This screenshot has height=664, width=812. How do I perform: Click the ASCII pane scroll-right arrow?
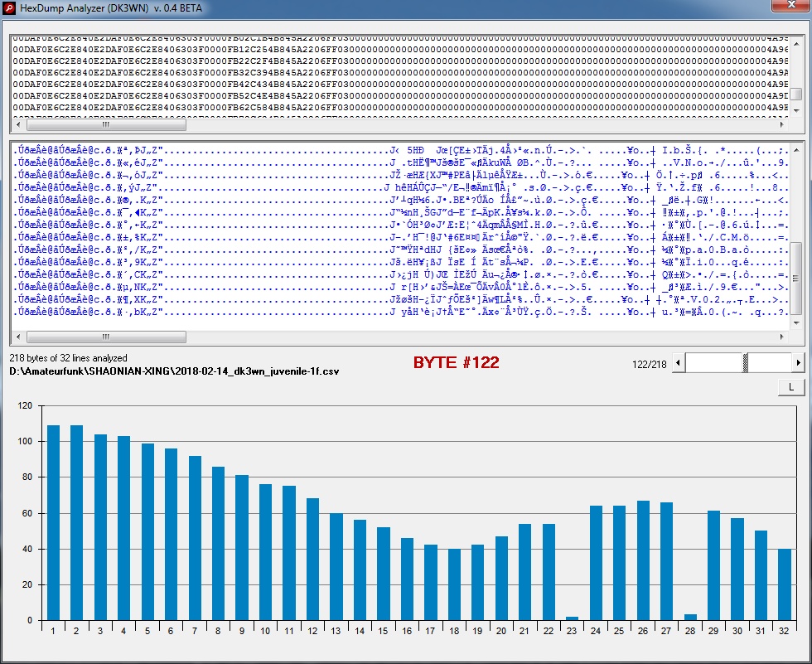tap(782, 337)
